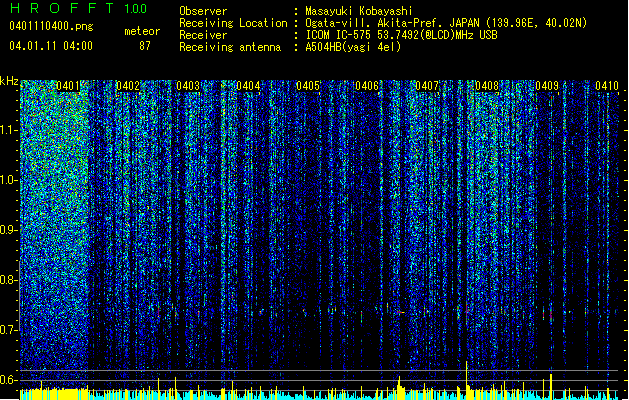Click the 0.7 kHz axis label

pos(8,330)
